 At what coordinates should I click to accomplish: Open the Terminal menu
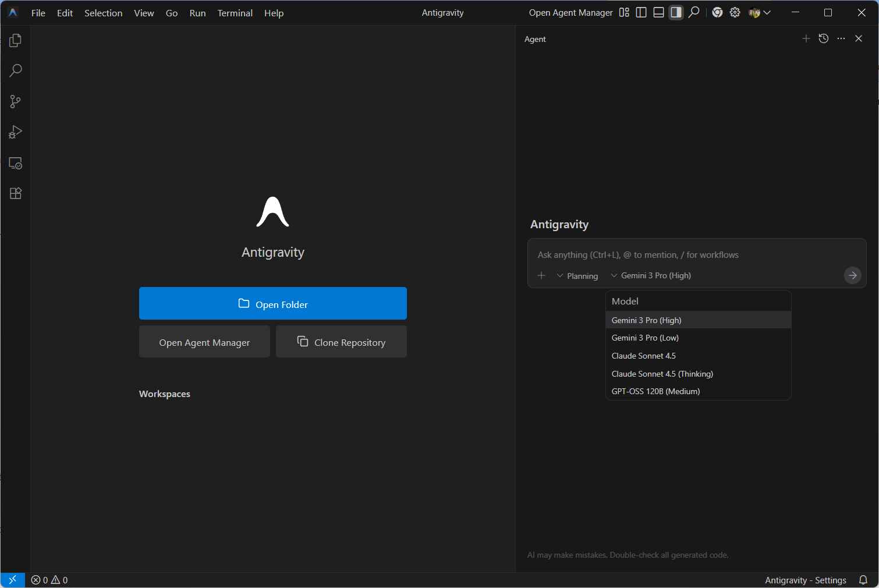(x=235, y=13)
